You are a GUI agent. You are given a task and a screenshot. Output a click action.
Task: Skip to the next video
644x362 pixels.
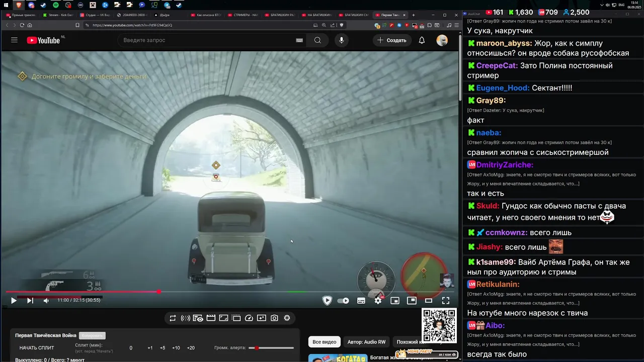point(30,301)
